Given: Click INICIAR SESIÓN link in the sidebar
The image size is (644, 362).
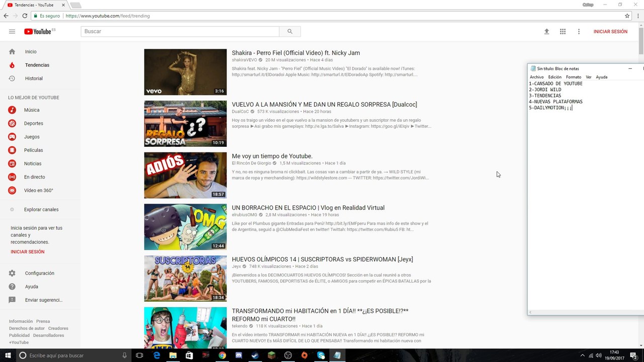Looking at the screenshot, I should pyautogui.click(x=28, y=252).
